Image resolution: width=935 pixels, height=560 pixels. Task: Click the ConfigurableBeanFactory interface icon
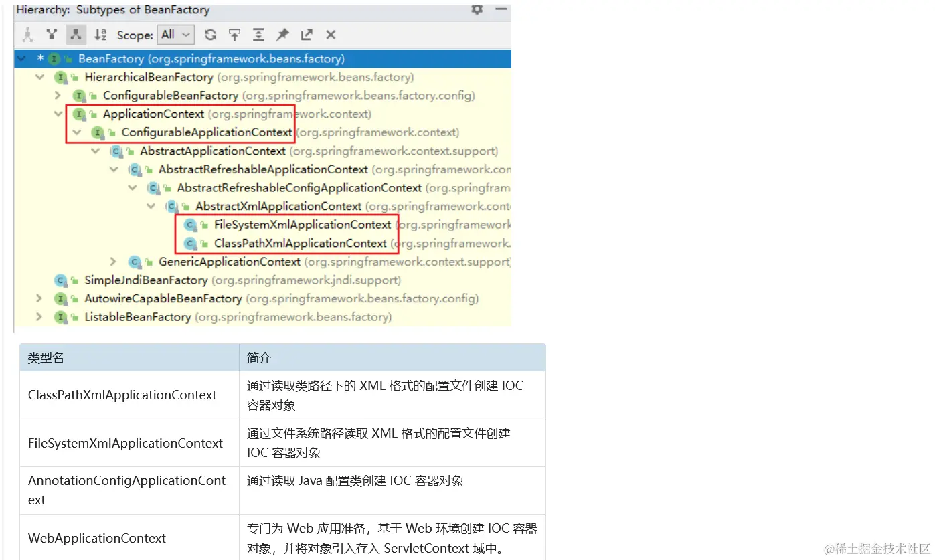[79, 96]
